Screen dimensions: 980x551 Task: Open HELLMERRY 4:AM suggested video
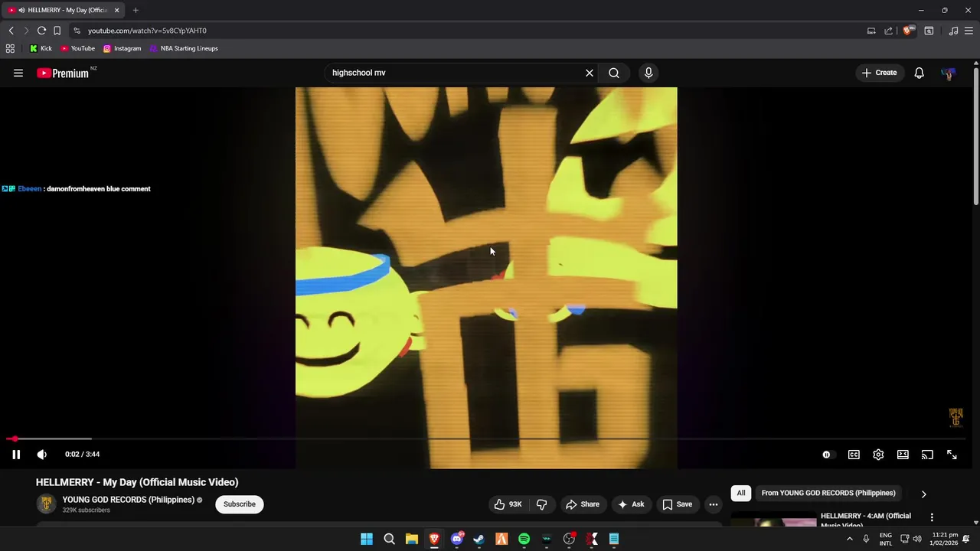[x=866, y=520]
